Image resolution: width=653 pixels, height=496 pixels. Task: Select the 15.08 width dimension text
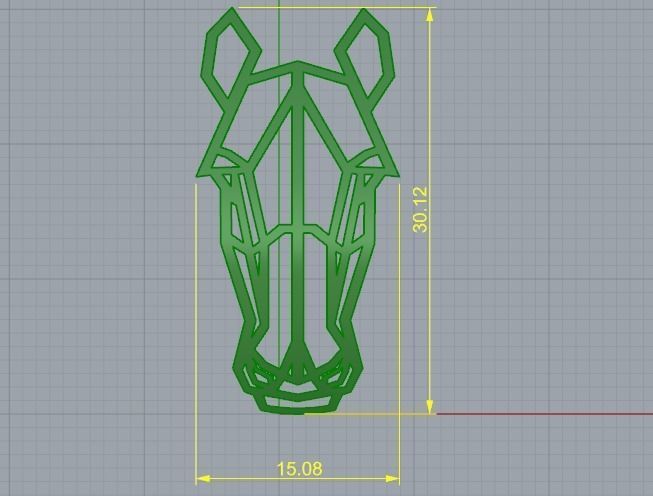(299, 469)
